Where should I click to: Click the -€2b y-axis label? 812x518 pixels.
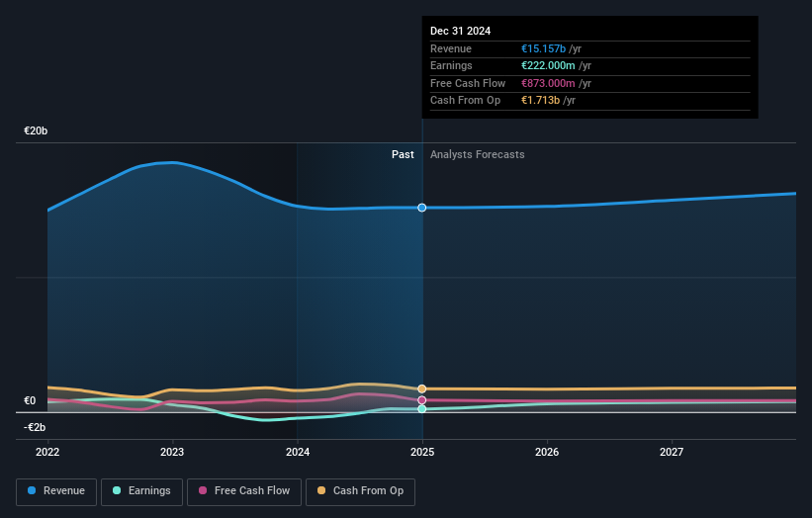pyautogui.click(x=35, y=427)
